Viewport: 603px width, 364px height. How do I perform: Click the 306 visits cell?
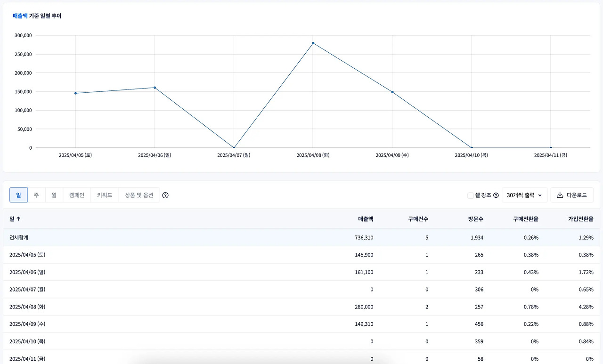479,289
